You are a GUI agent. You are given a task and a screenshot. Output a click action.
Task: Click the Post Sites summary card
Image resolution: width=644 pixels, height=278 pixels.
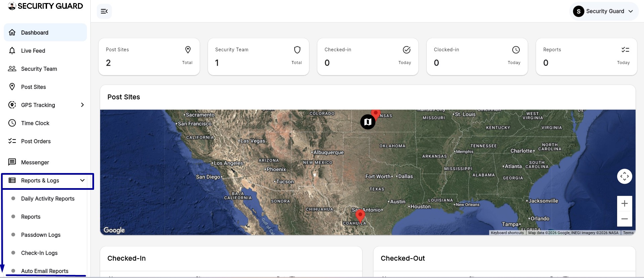[x=149, y=57]
